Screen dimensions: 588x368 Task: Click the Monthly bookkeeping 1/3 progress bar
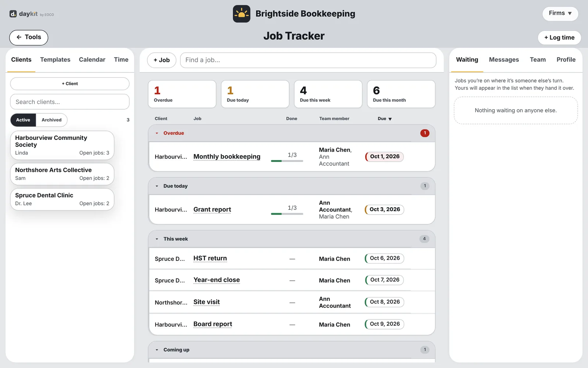tap(287, 161)
